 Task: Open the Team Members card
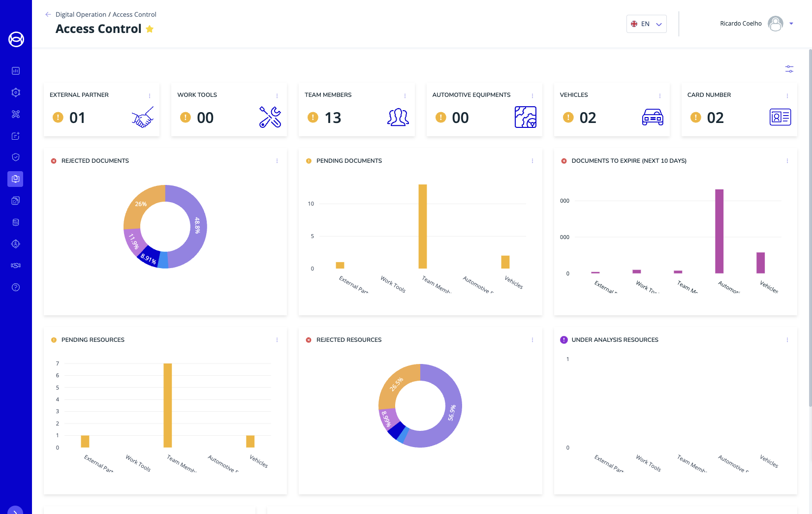click(x=356, y=110)
